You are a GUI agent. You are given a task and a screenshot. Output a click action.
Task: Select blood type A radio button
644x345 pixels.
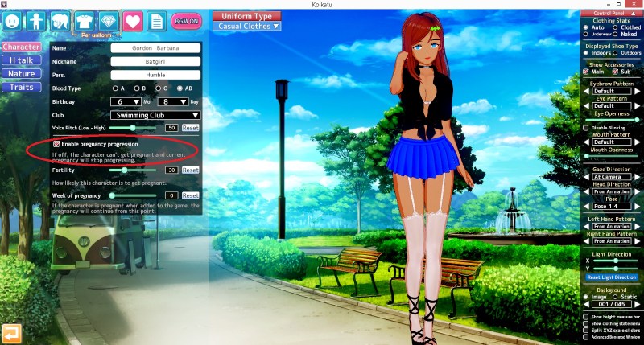pyautogui.click(x=116, y=88)
